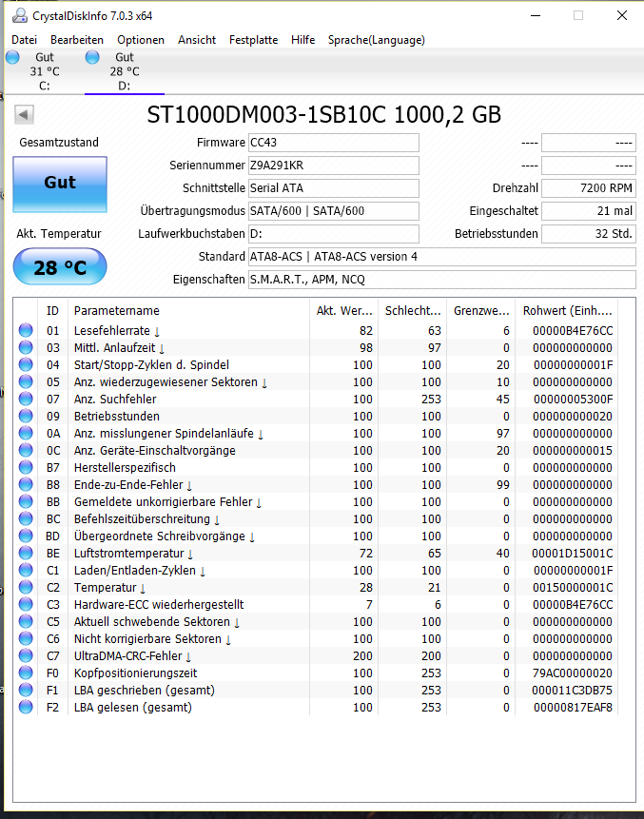Click the Laufwerkbuchstaben field D:
This screenshot has height=819, width=644.
334,234
